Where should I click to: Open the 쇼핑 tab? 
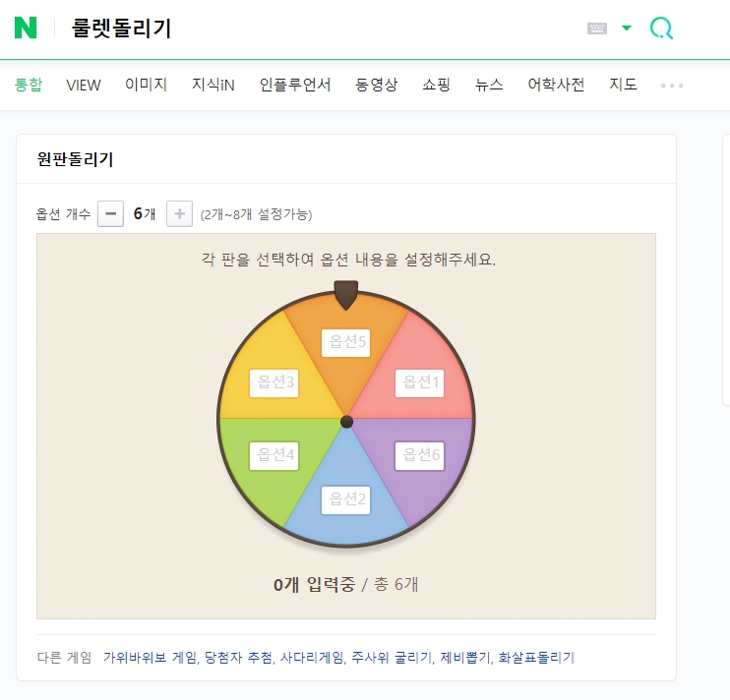(x=436, y=85)
